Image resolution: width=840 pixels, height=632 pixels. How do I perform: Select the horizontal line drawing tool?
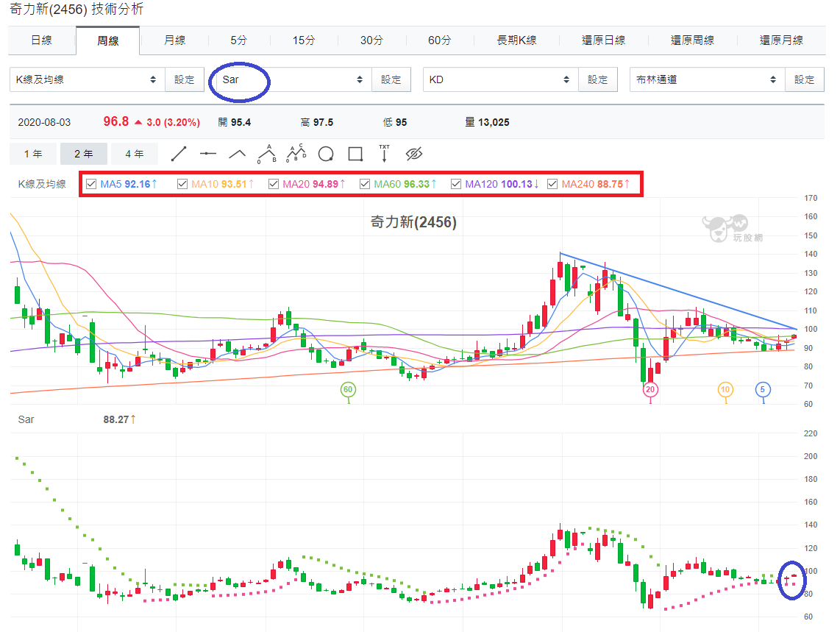click(208, 154)
